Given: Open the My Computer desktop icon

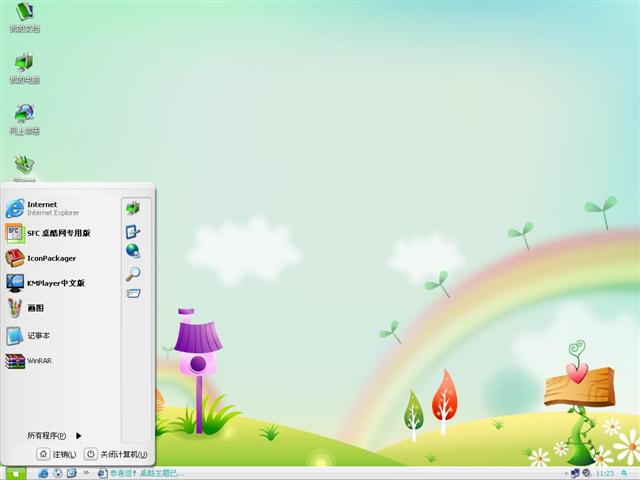Looking at the screenshot, I should pyautogui.click(x=24, y=68).
